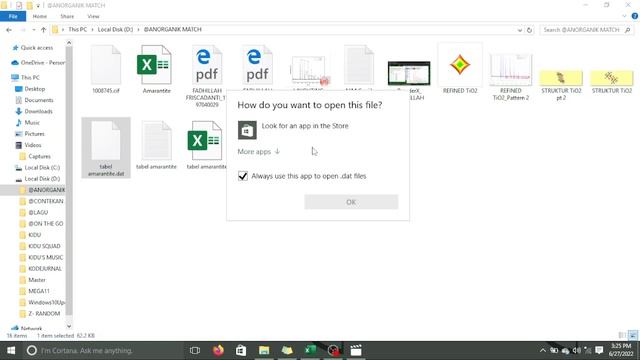The width and height of the screenshot is (640, 360).
Task: Select the REFINED TiO2 file icon
Action: pyautogui.click(x=460, y=69)
